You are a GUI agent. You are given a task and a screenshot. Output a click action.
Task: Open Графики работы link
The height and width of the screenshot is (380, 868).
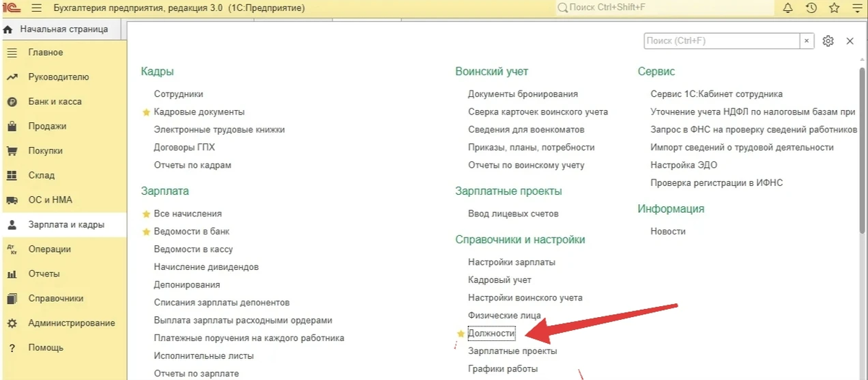(503, 369)
